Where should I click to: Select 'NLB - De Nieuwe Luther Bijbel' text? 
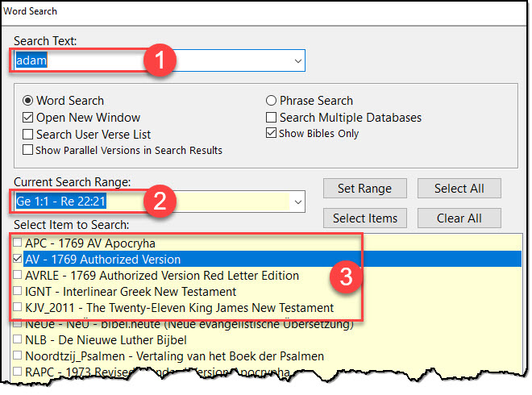(106, 340)
